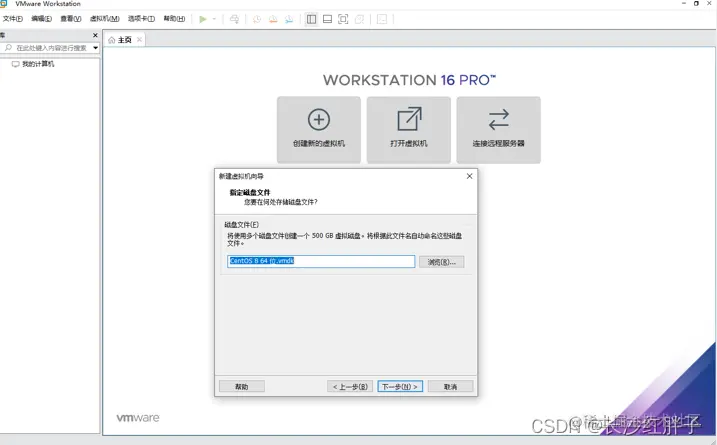Toggle the library sidebar view icon
Screen dimensions: 717x445
coord(311,19)
